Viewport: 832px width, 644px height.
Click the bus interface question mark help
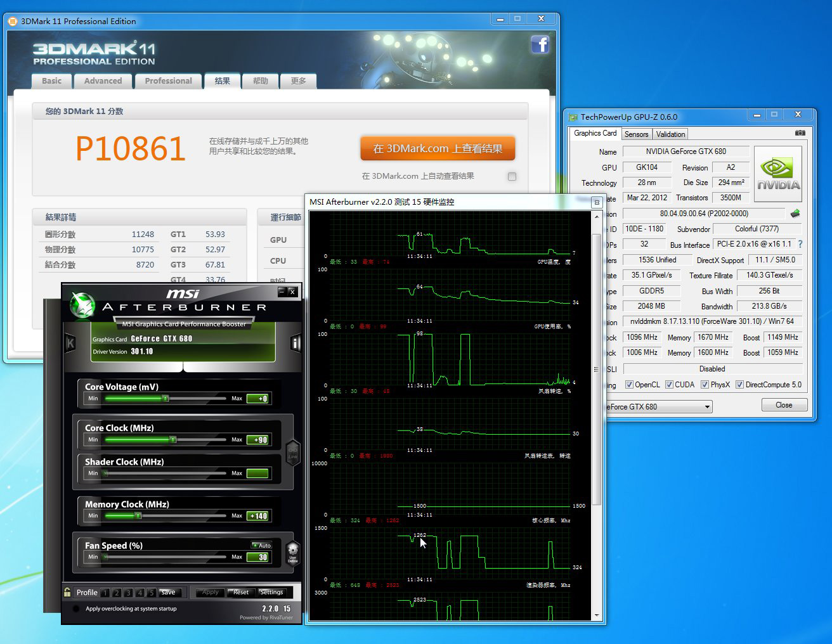[x=800, y=244]
